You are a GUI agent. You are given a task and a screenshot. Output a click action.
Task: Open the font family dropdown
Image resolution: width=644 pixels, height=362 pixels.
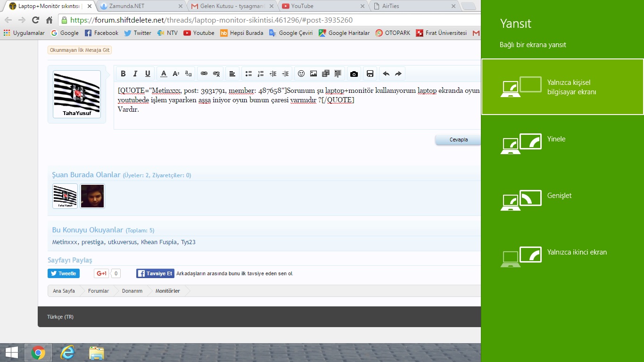tap(188, 74)
